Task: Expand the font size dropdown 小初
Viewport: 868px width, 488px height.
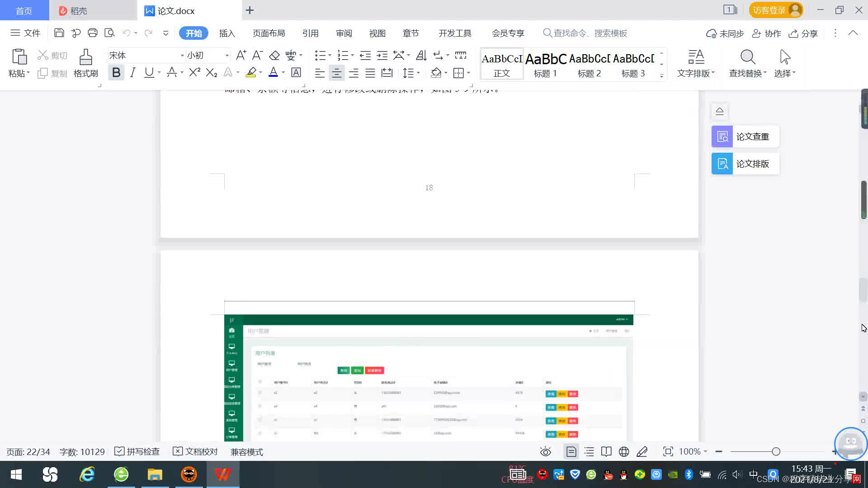Action: (227, 55)
